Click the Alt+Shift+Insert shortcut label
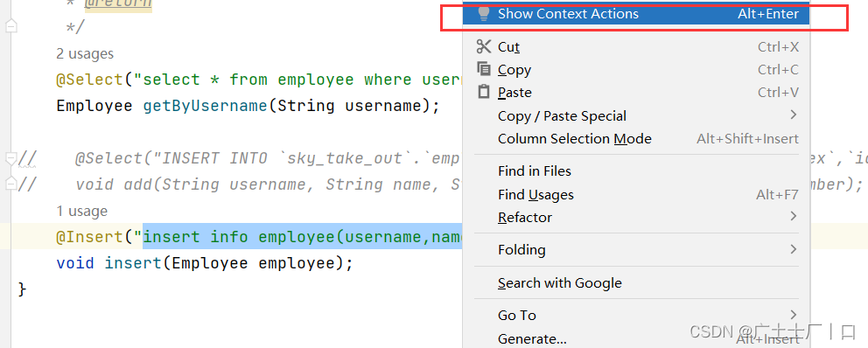 click(748, 138)
